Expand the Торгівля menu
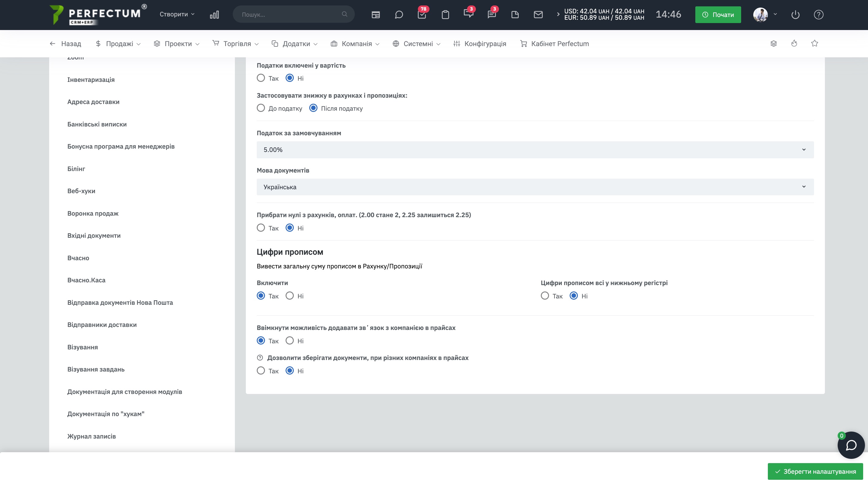Image resolution: width=868 pixels, height=481 pixels. (236, 43)
